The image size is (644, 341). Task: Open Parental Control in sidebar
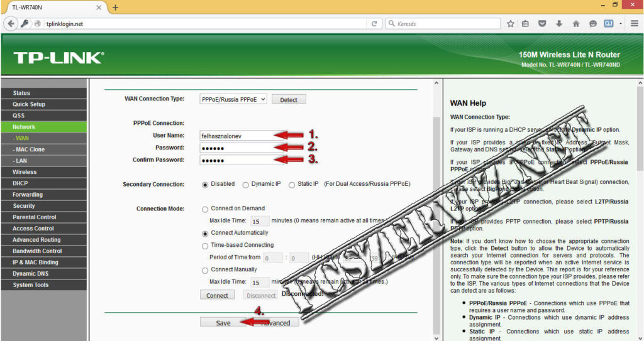[44, 217]
